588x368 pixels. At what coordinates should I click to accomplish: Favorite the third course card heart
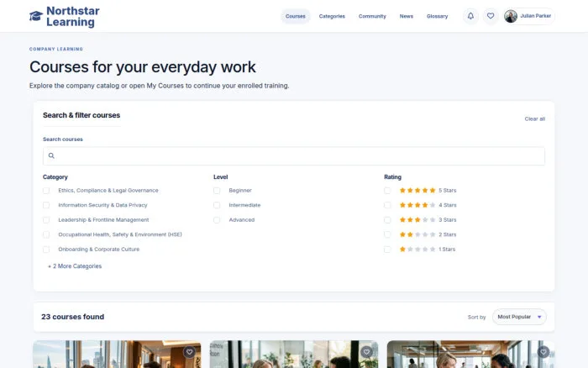tap(543, 352)
